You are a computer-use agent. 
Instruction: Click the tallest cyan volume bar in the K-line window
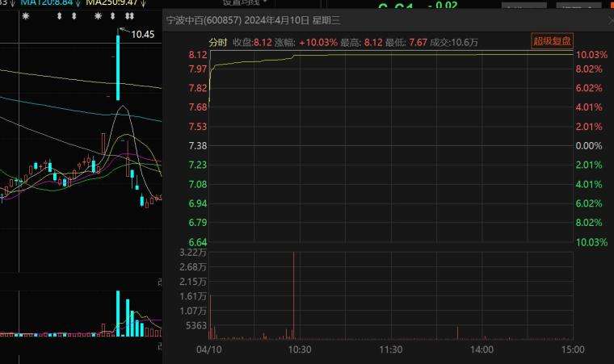[x=118, y=313]
